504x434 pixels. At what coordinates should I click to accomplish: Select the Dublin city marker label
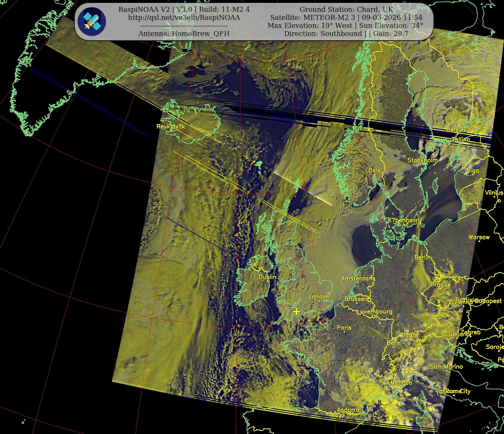(267, 277)
